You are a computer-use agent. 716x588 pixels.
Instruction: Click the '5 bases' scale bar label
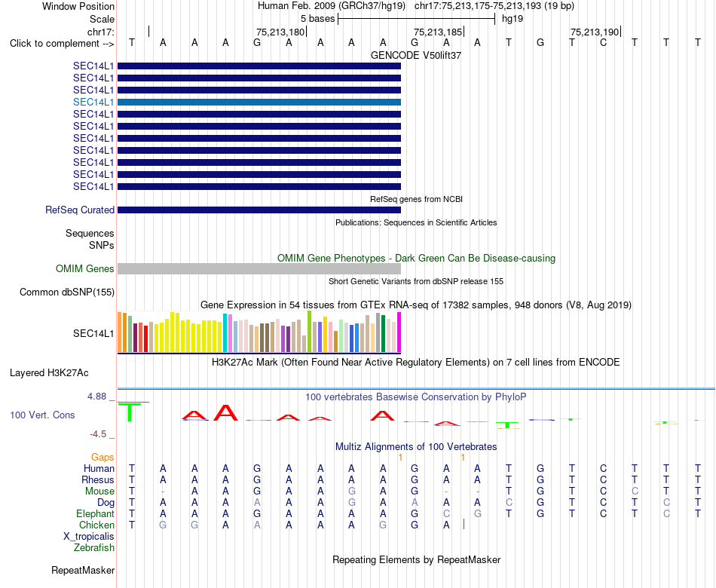click(x=318, y=19)
